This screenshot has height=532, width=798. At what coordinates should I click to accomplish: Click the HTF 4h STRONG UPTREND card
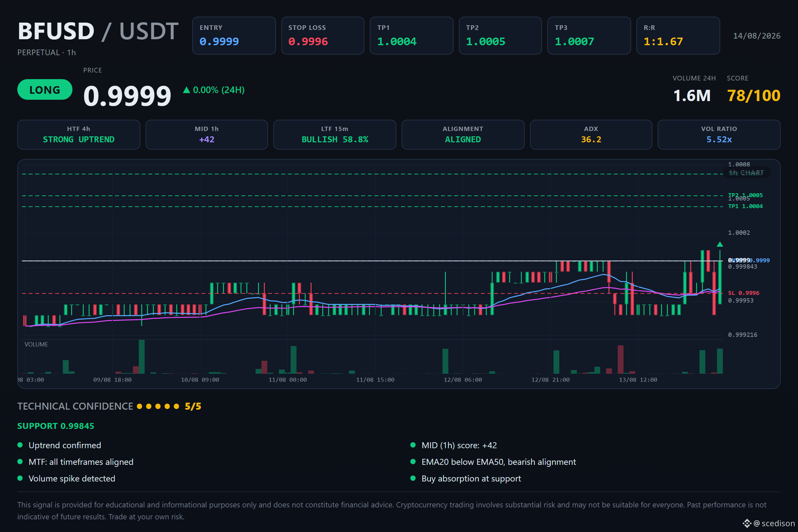(x=79, y=135)
